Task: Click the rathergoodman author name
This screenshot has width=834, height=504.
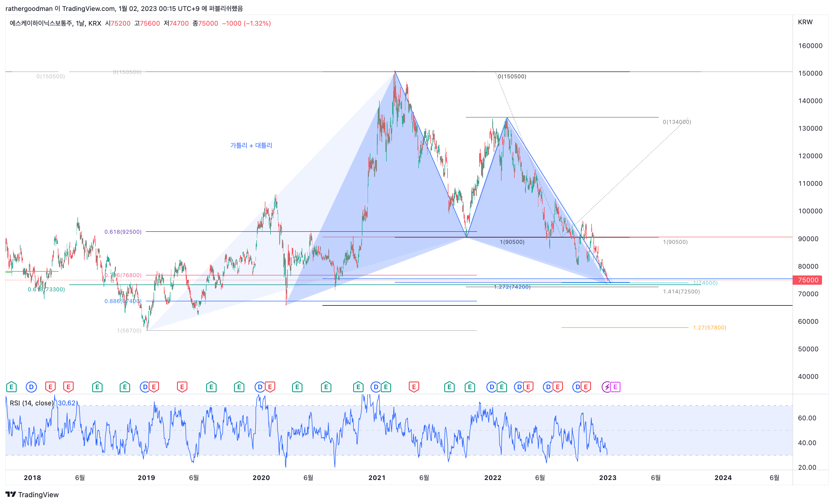Action: 29,8
